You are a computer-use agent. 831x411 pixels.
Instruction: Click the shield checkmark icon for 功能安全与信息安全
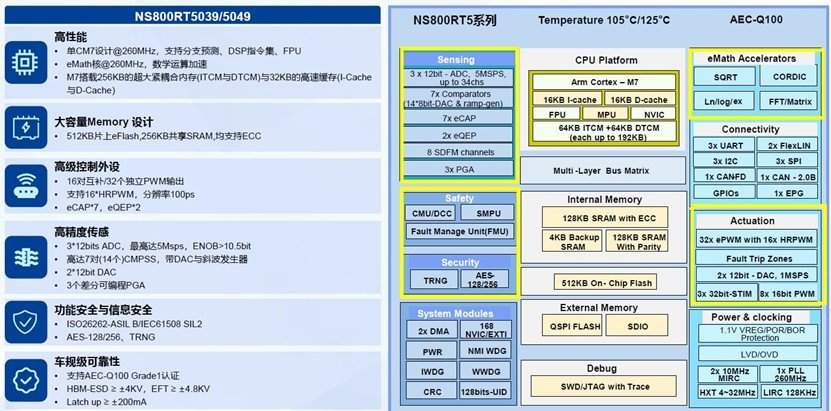click(x=24, y=319)
